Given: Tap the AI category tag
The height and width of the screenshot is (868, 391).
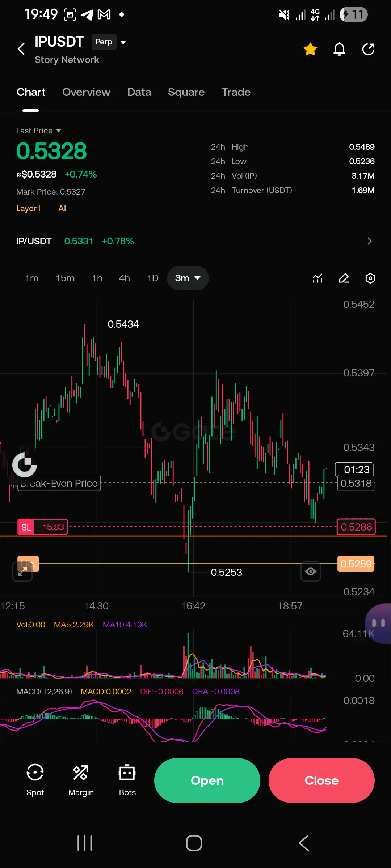Looking at the screenshot, I should click(x=62, y=209).
